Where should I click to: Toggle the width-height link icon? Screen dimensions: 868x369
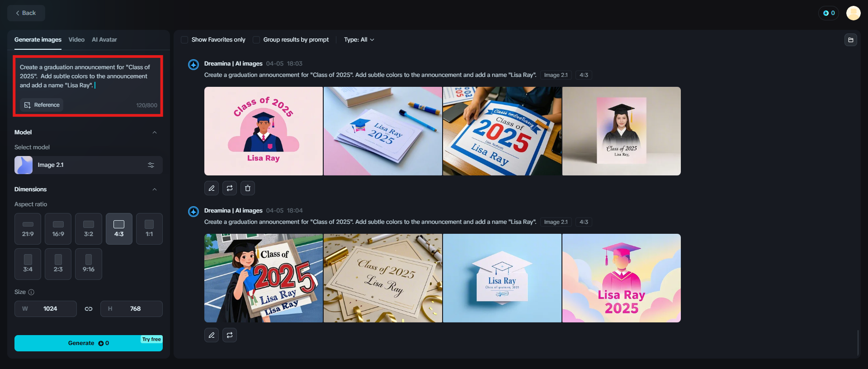click(89, 309)
